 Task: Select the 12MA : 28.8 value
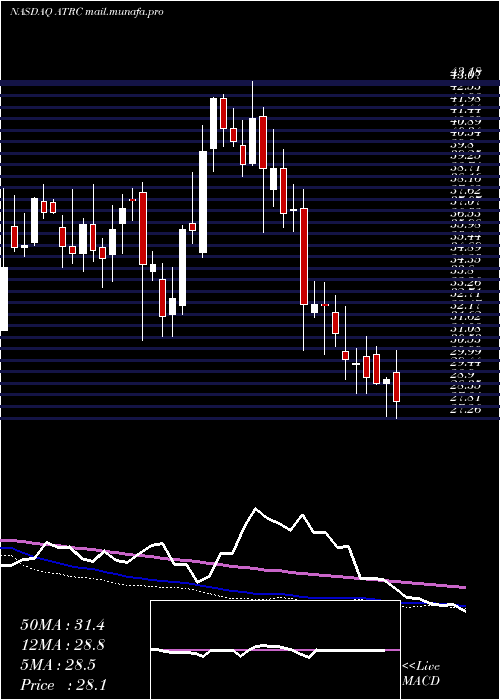63,645
